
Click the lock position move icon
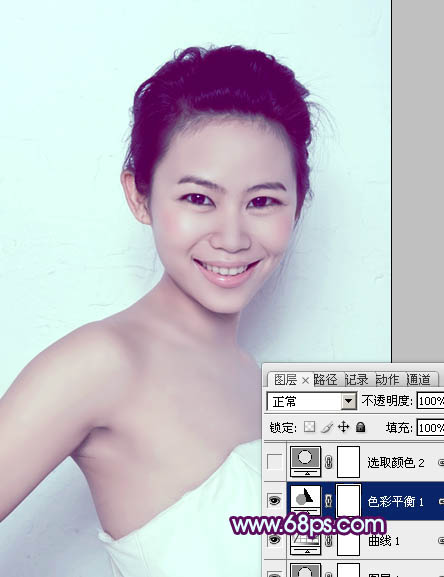pyautogui.click(x=343, y=427)
